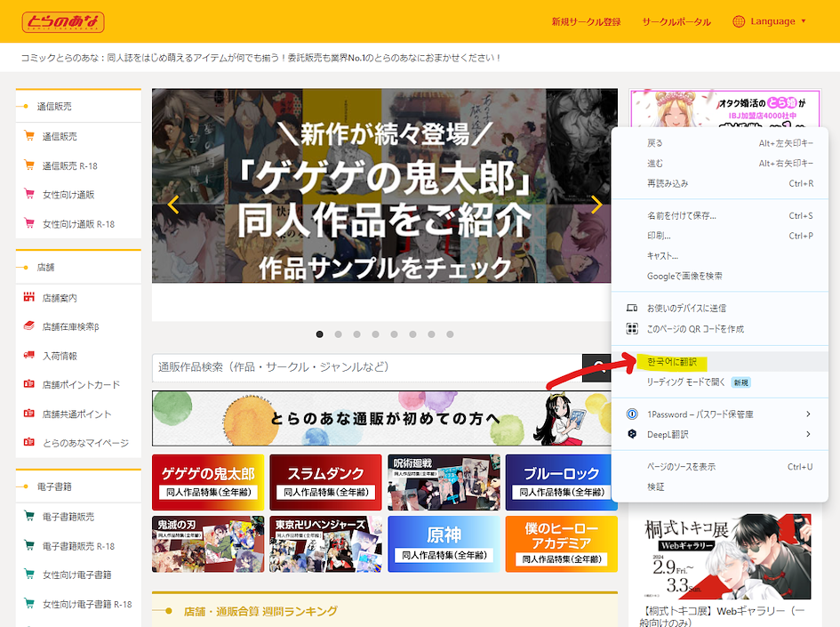Click cart icon next to 電子書籍販売 R-18

pyautogui.click(x=29, y=545)
